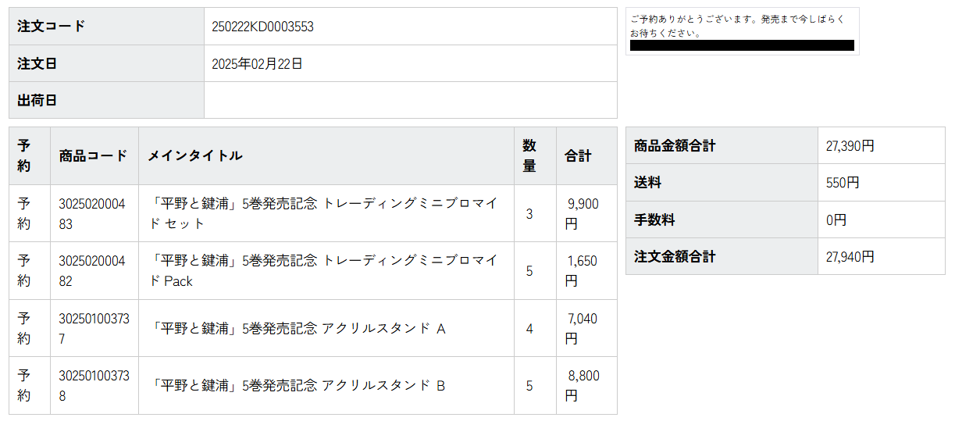Viewport: 980px width, 421px height.
Task: Click product code 302501003737
Action: click(x=94, y=329)
